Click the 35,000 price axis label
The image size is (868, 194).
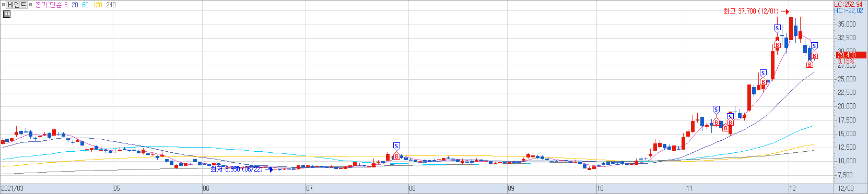pyautogui.click(x=846, y=24)
